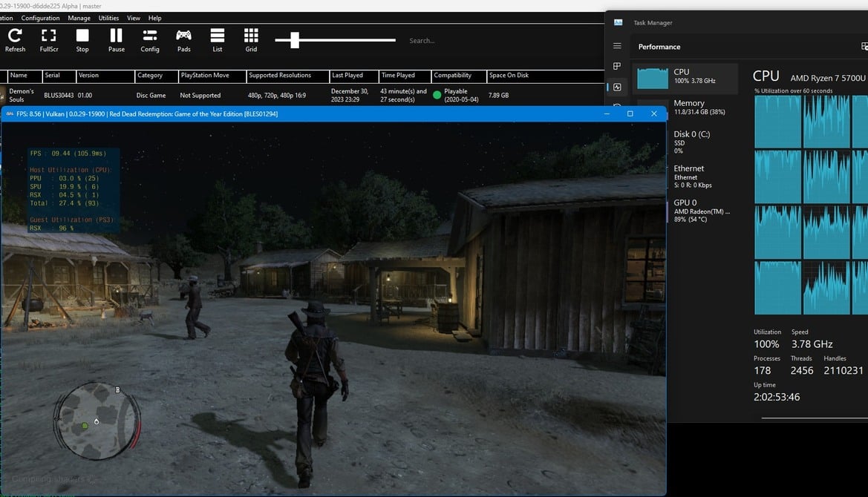The width and height of the screenshot is (868, 497).
Task: Pause the emulated game
Action: point(117,40)
